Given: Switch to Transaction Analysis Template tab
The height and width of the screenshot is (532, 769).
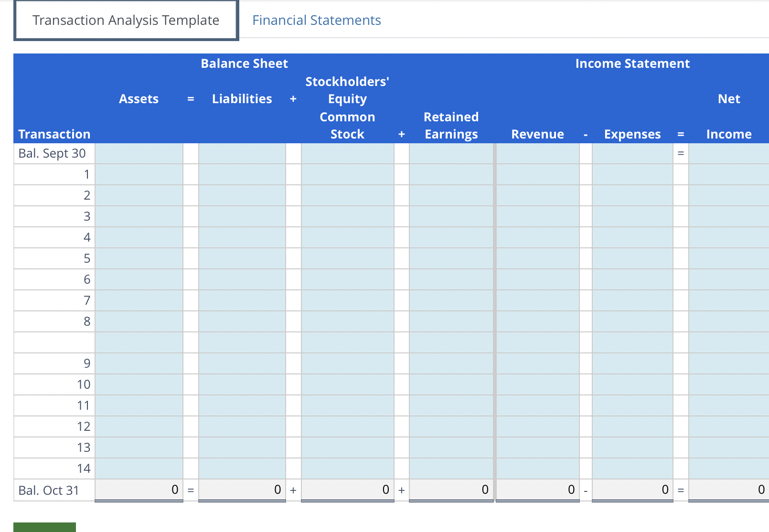Looking at the screenshot, I should tap(126, 20).
